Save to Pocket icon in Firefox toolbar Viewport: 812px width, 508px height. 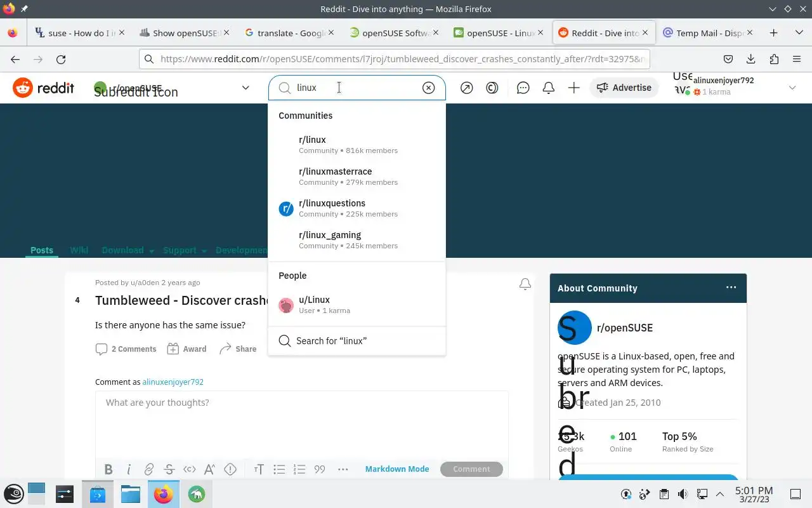pos(728,59)
